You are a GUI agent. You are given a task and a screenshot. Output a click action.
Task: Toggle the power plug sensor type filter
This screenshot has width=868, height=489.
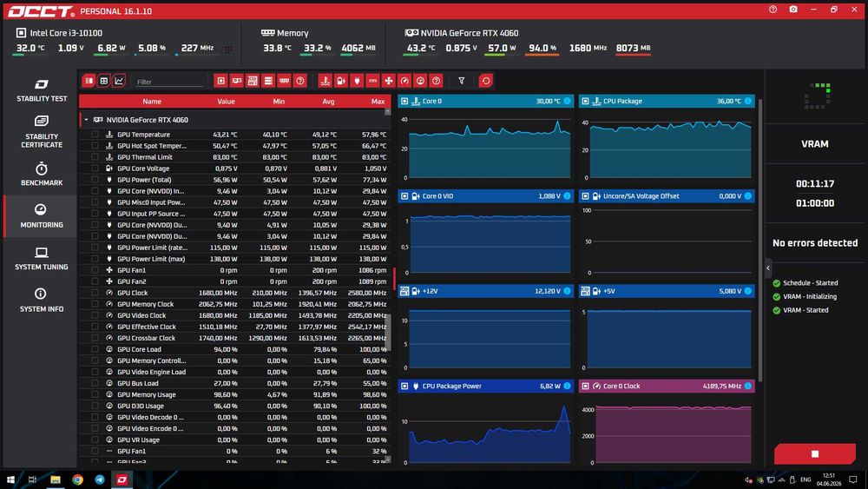click(x=357, y=81)
